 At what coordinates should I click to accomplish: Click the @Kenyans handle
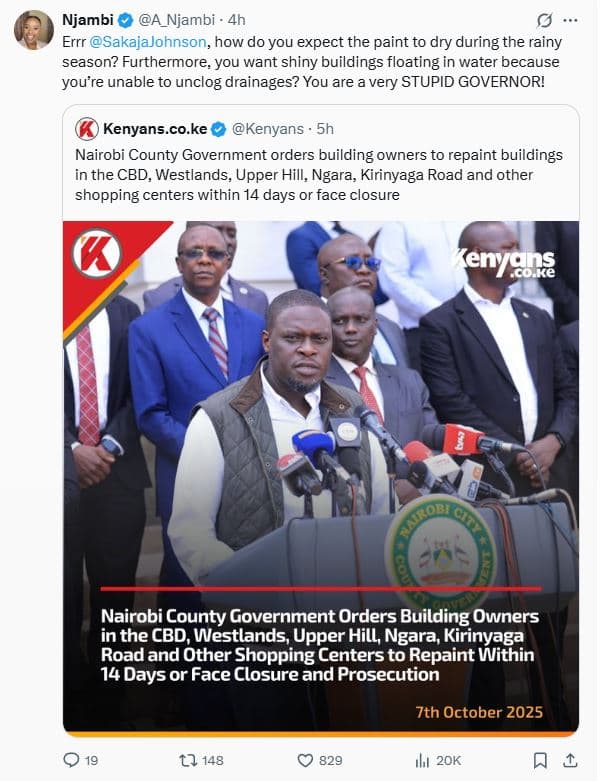coord(268,129)
